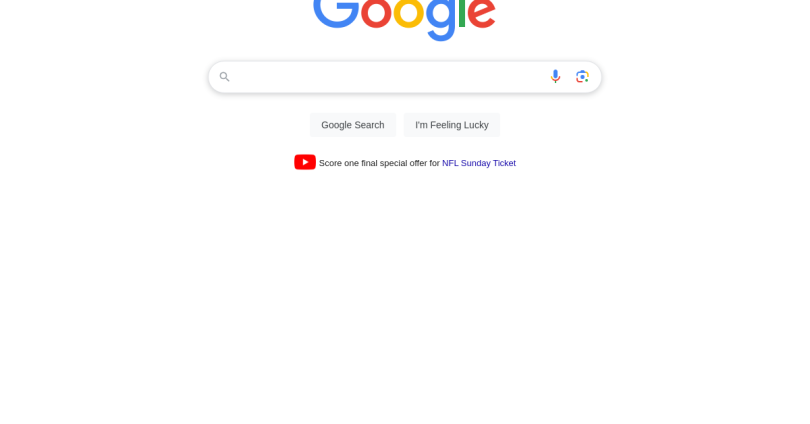Click the blue capital G of the logo
This screenshot has height=424, width=810.
click(336, 12)
